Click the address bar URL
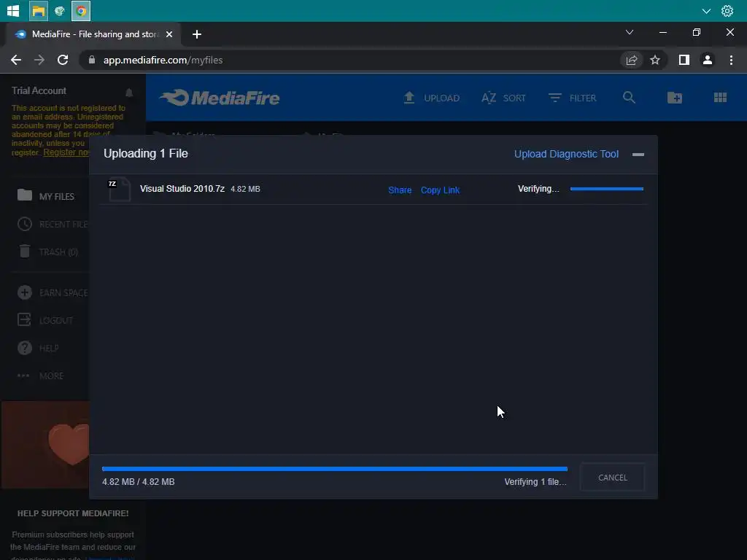The image size is (747, 560). 163,60
